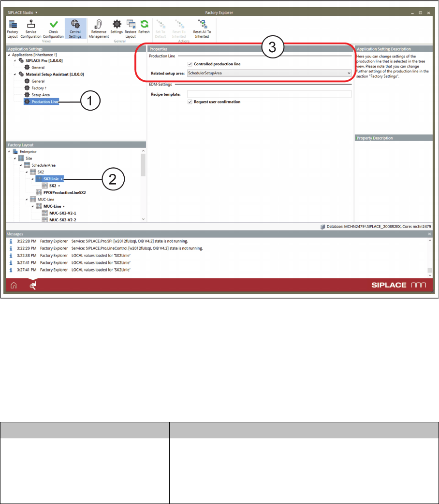Click Factory Layout scrollbar down arrow
This screenshot has height=504, width=439.
click(143, 219)
